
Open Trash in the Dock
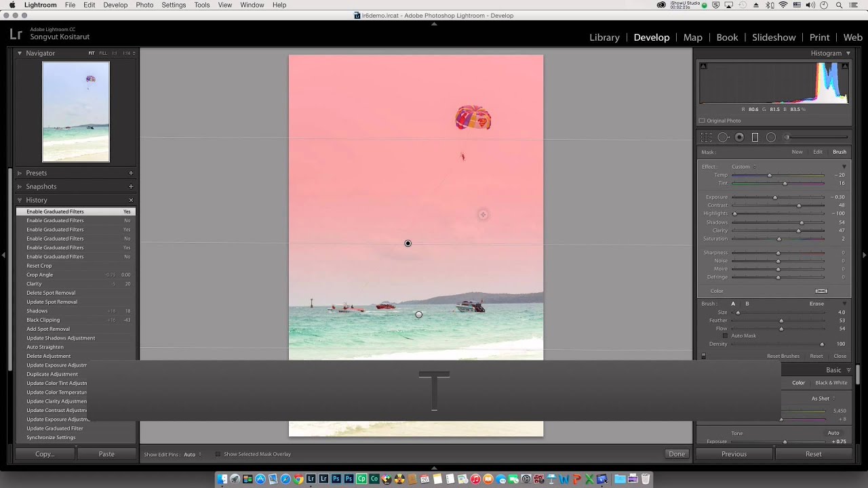click(x=646, y=479)
